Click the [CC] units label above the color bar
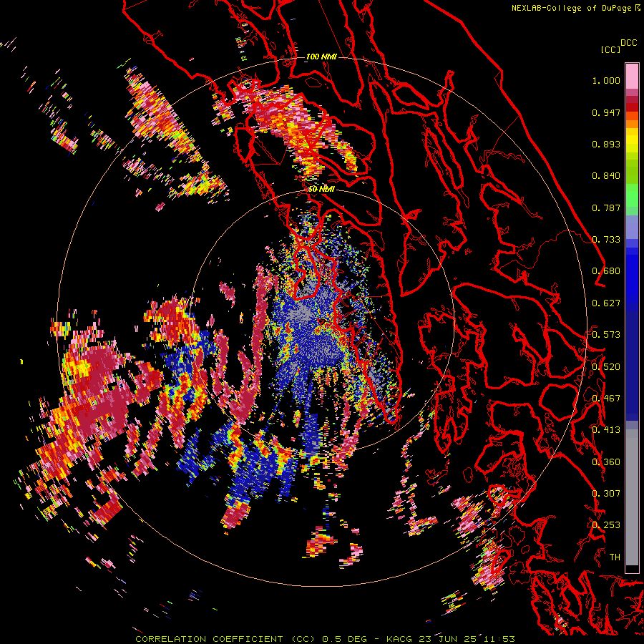 [x=610, y=49]
